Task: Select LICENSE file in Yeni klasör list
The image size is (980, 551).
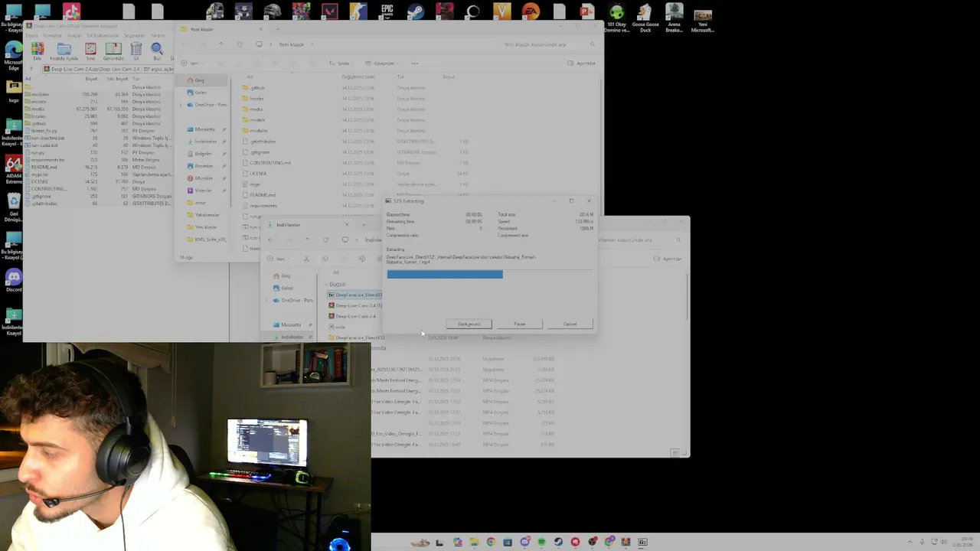Action: pyautogui.click(x=258, y=174)
